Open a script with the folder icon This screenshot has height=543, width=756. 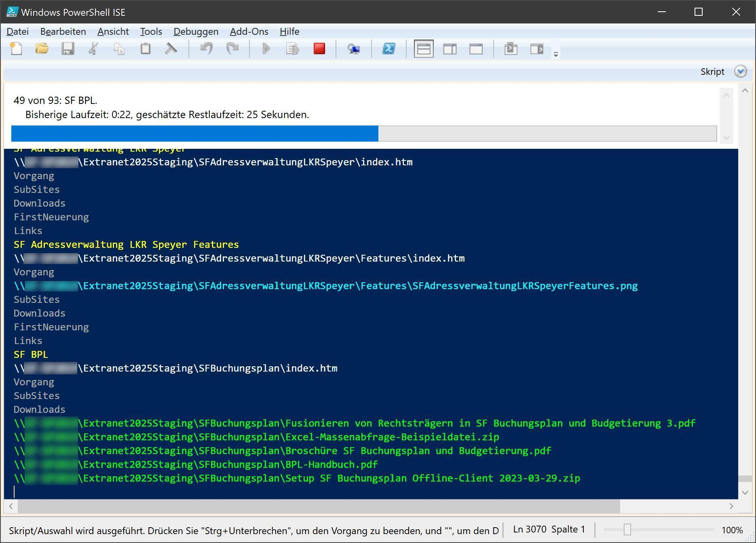(x=42, y=49)
